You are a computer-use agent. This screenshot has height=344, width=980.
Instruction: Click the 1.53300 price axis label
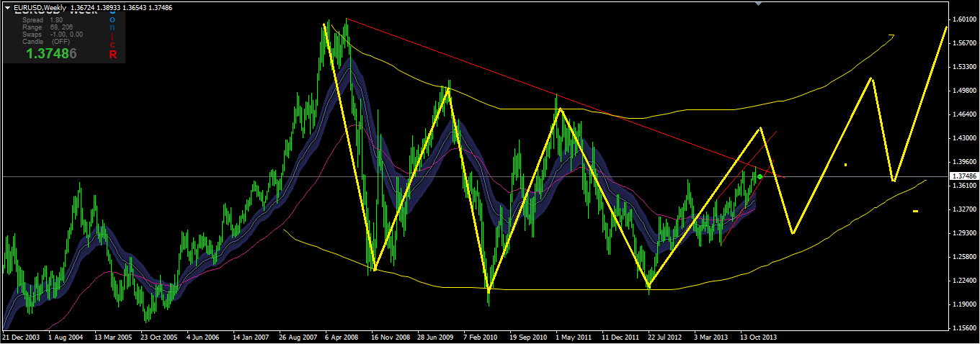click(x=963, y=67)
